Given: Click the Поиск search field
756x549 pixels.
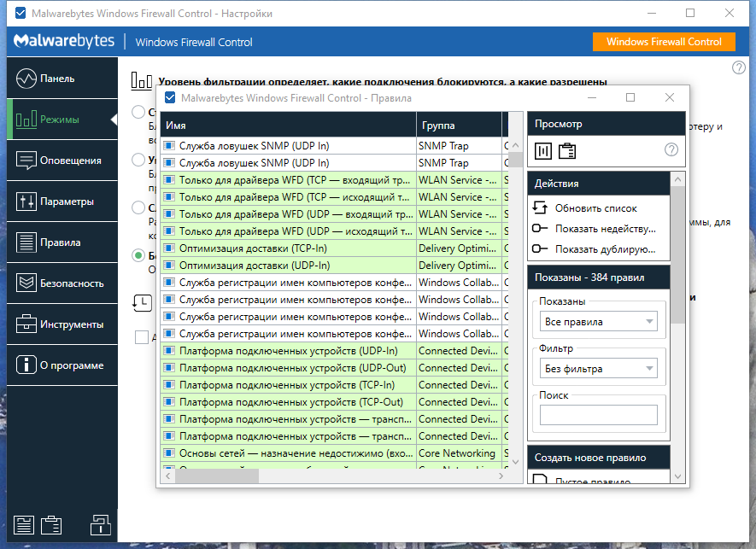Looking at the screenshot, I should 598,415.
